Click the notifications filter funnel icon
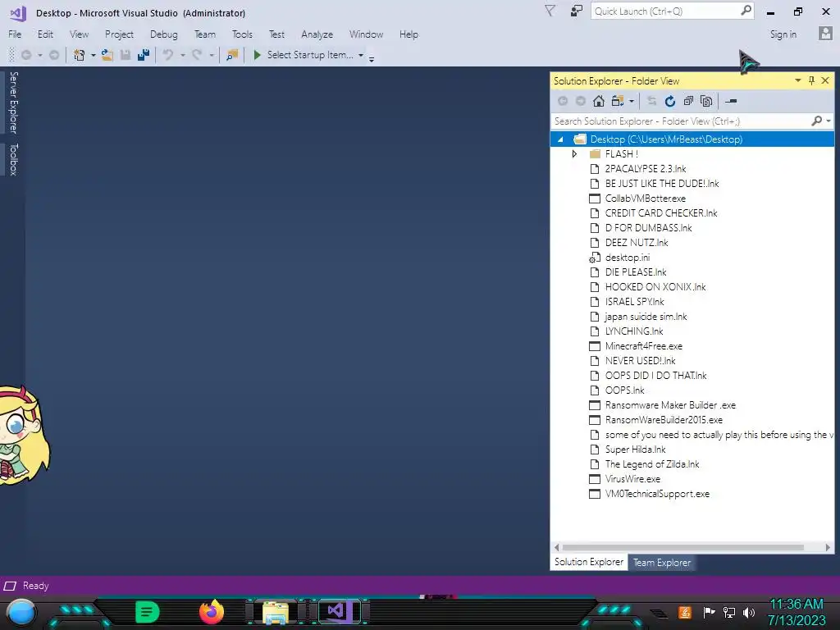Viewport: 840px width, 630px height. pyautogui.click(x=550, y=11)
